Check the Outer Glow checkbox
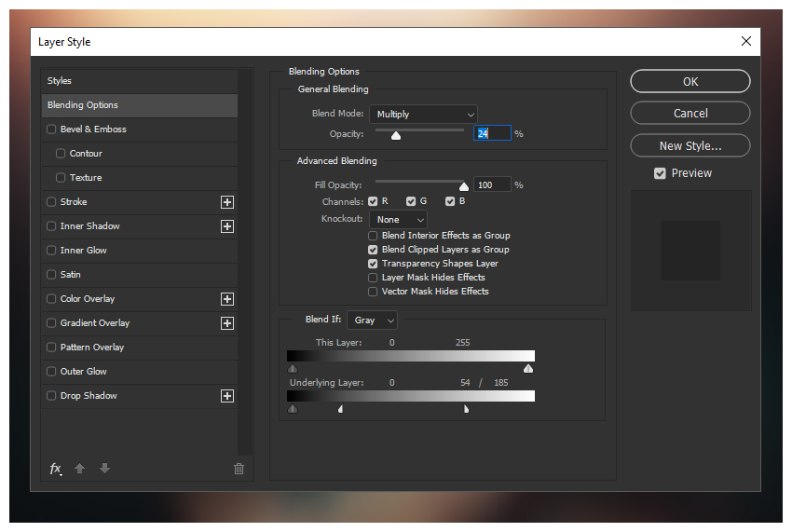The width and height of the screenshot is (792, 532). click(x=51, y=372)
